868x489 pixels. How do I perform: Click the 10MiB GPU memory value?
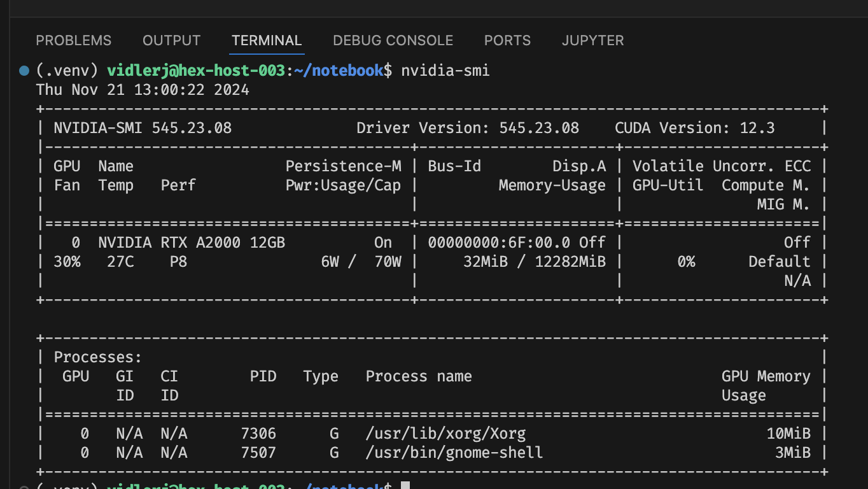click(789, 434)
